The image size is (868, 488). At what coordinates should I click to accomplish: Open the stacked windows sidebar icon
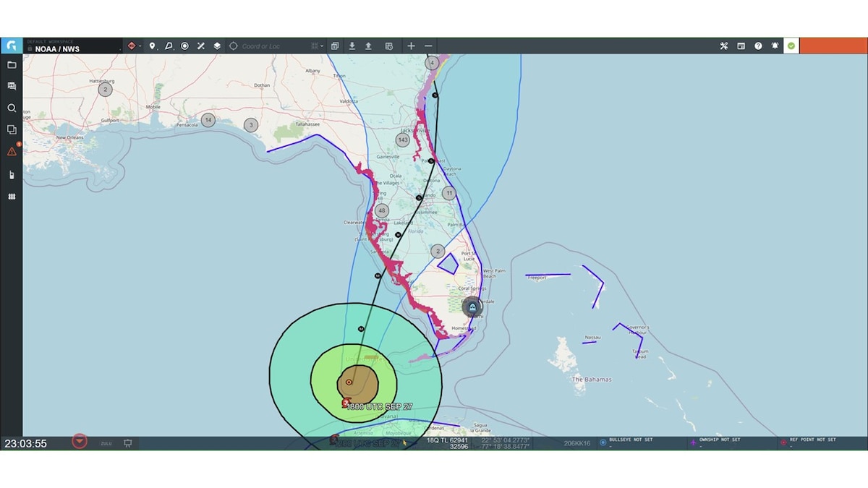pos(12,129)
